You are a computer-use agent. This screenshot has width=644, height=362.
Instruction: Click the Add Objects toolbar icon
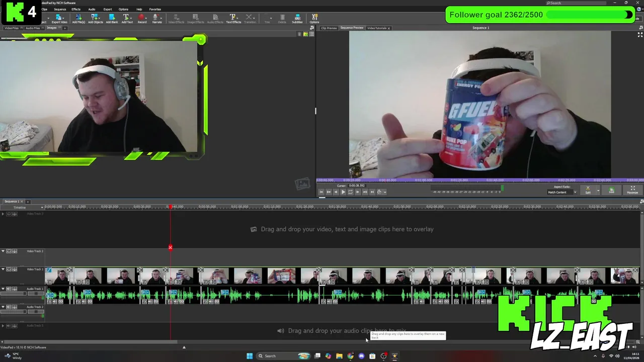[95, 19]
